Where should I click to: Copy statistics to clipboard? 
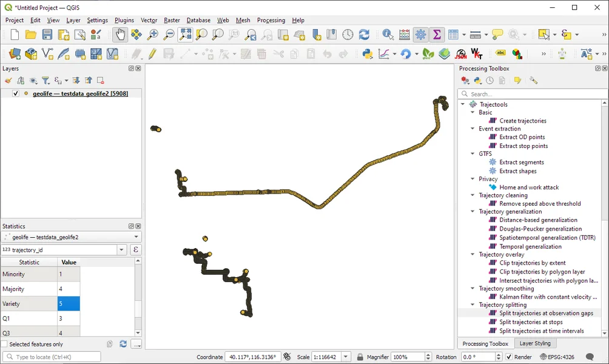[x=110, y=344]
